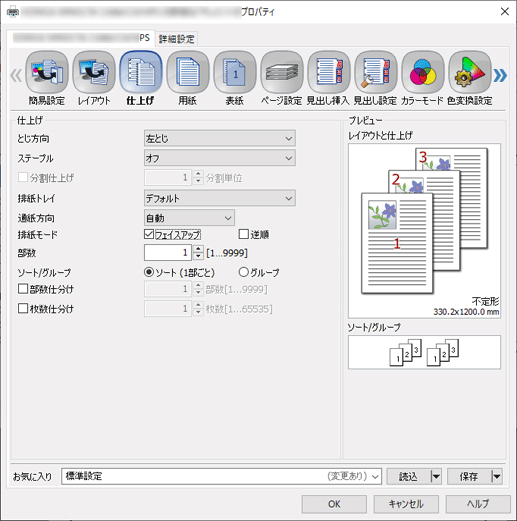Click the 読込 button

tap(409, 476)
